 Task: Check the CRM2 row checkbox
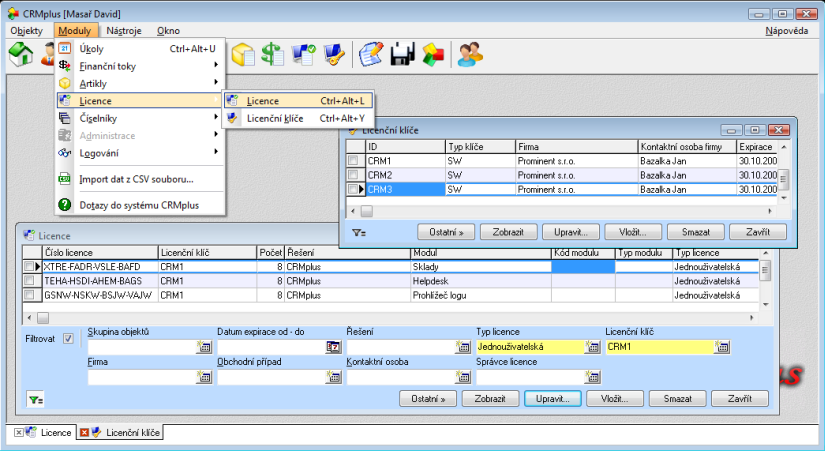tap(353, 175)
